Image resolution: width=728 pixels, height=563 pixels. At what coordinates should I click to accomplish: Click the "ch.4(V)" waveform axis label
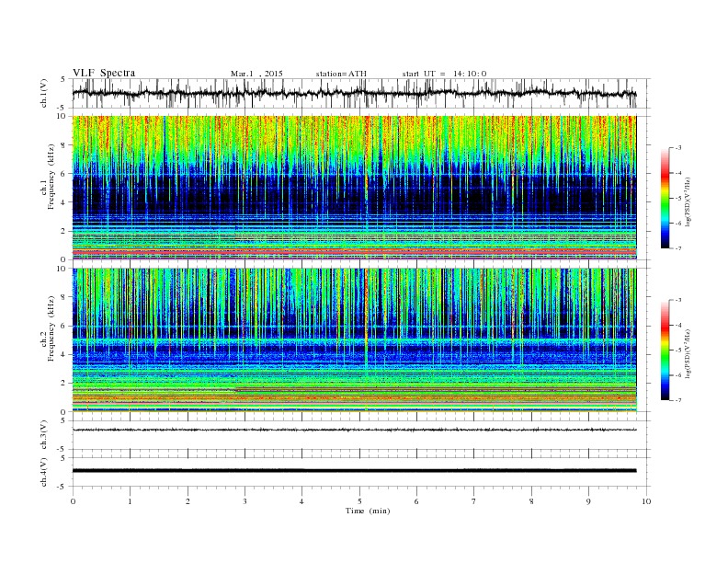(44, 472)
